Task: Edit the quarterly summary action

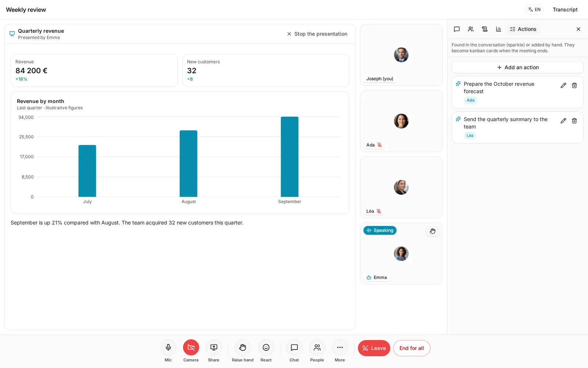Action: pos(563,121)
